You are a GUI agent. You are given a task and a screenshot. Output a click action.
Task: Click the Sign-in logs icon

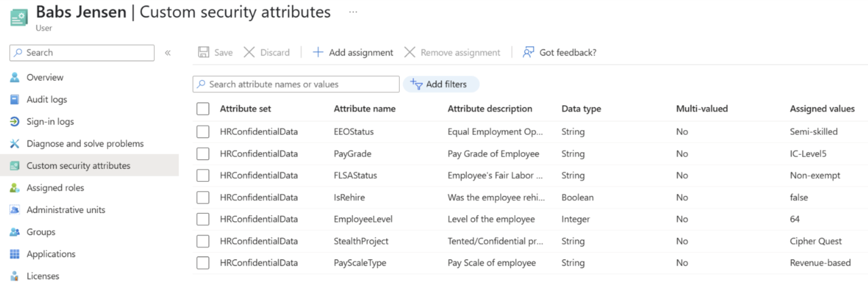click(15, 121)
